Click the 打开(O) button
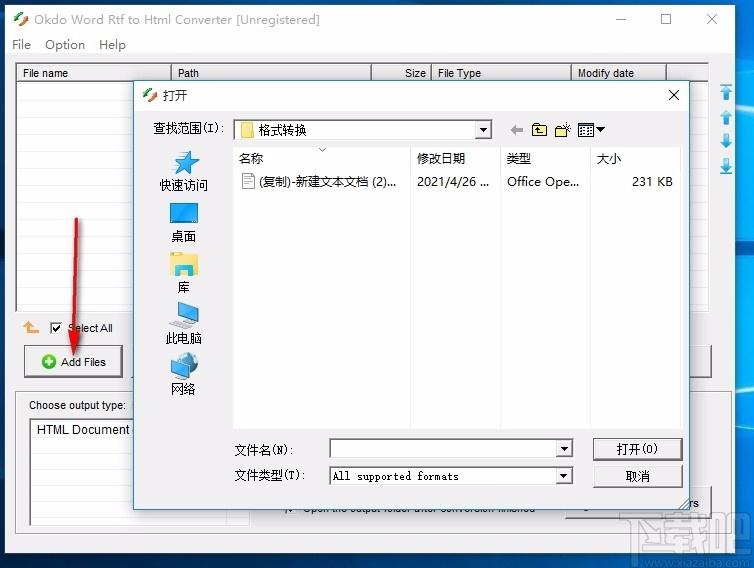The width and height of the screenshot is (754, 568). pyautogui.click(x=637, y=449)
